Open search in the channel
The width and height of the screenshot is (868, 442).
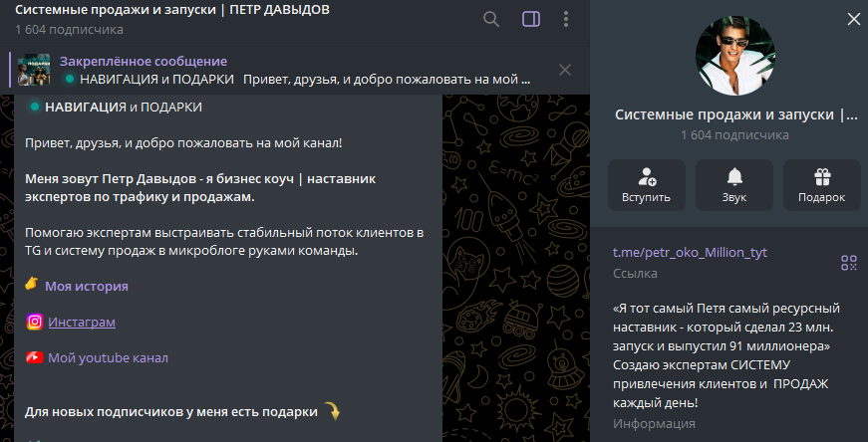(x=491, y=19)
